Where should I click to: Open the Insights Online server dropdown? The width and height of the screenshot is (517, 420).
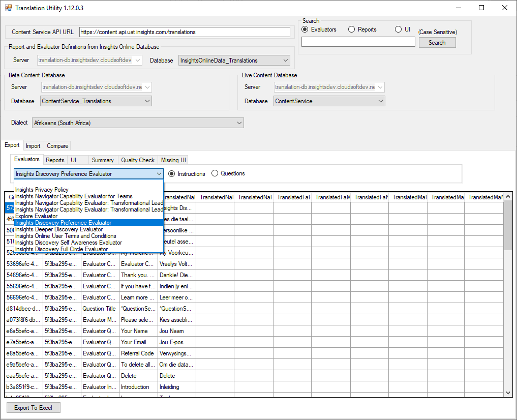pos(138,61)
